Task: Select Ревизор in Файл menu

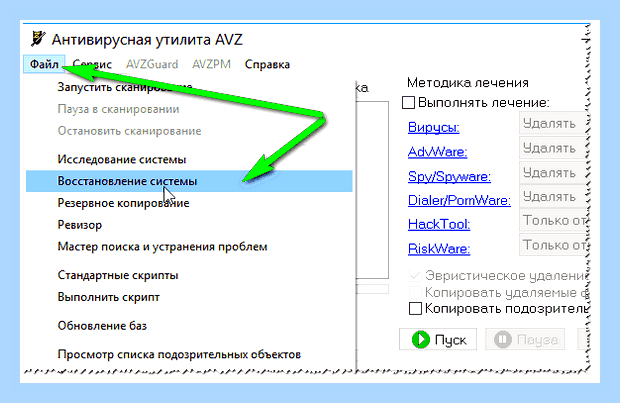Action: coord(189,225)
